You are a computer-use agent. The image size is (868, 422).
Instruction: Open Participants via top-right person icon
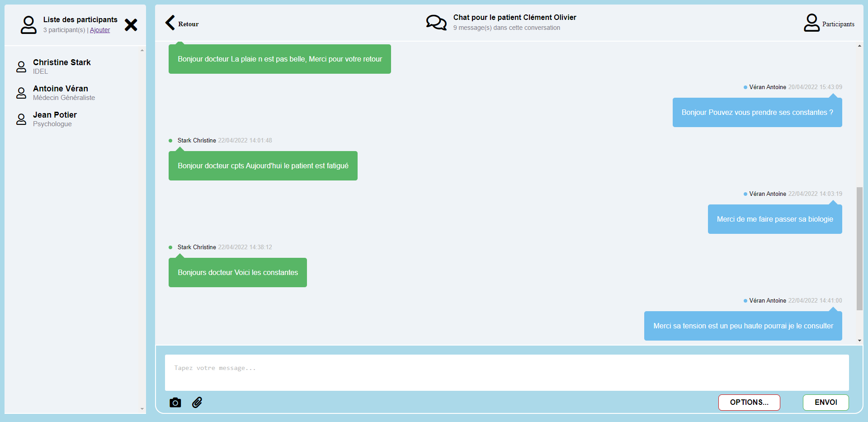click(x=811, y=23)
